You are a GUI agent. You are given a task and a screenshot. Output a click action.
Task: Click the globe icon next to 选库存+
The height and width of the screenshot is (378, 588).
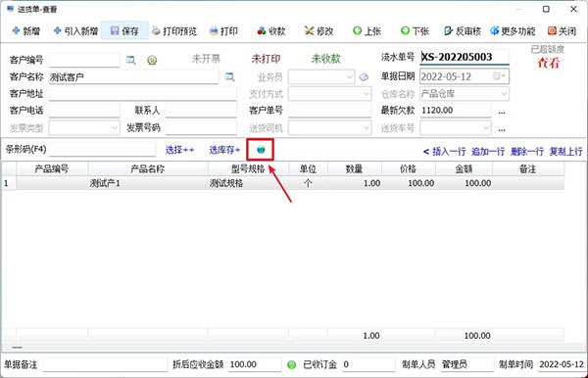tap(261, 150)
